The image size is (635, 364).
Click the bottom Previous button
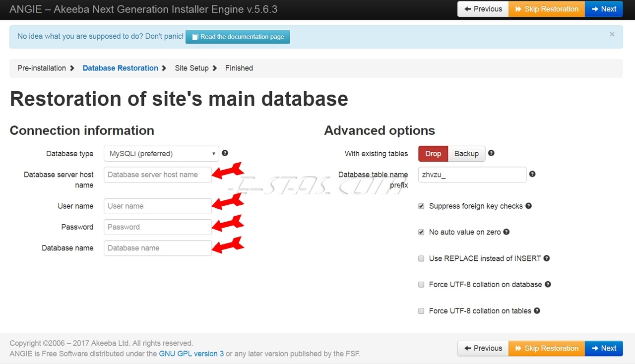pos(483,348)
